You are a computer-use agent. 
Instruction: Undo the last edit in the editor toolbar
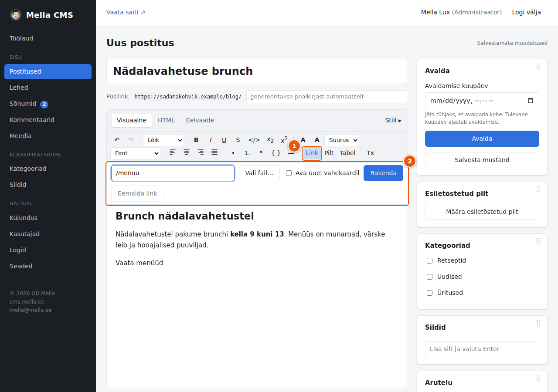coord(117,140)
